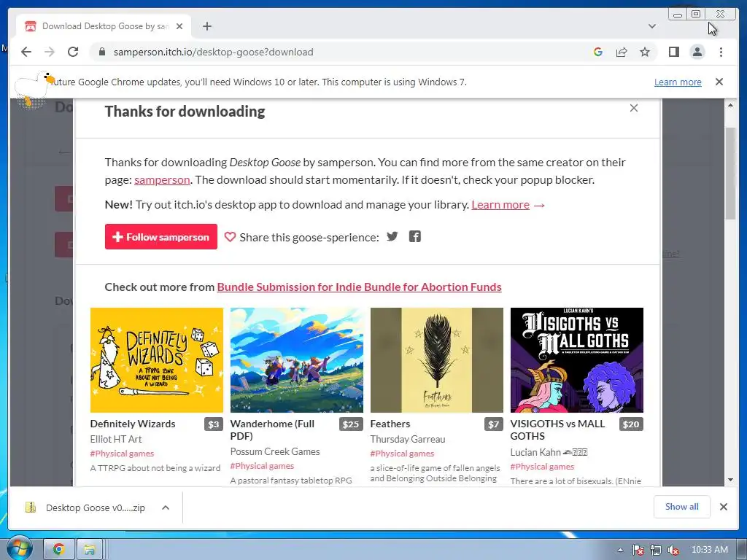Open Thursday Garreau author page

point(408,439)
